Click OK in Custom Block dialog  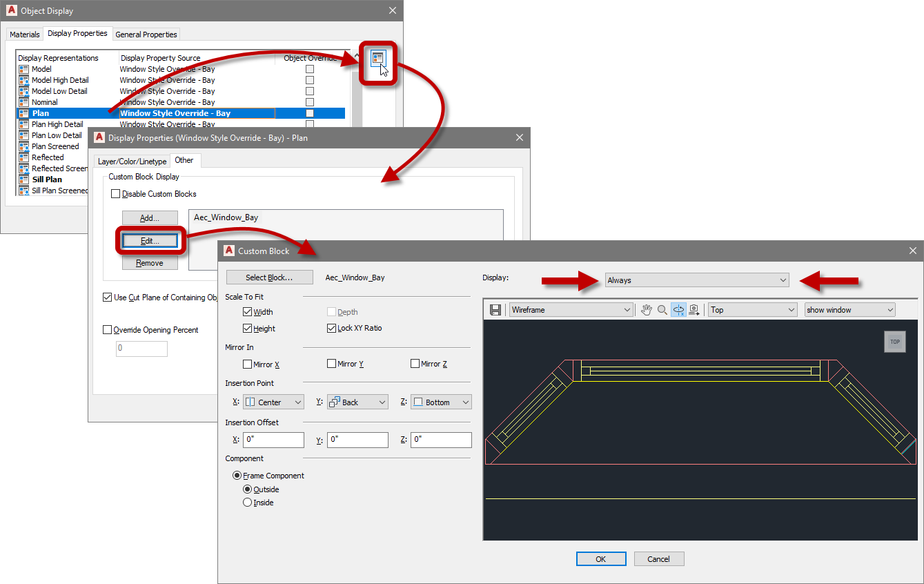(601, 559)
